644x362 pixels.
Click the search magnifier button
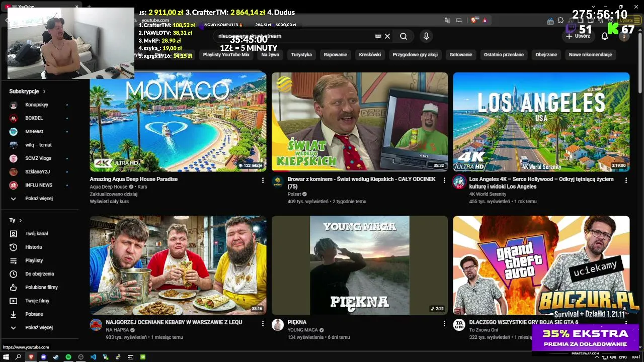(404, 36)
